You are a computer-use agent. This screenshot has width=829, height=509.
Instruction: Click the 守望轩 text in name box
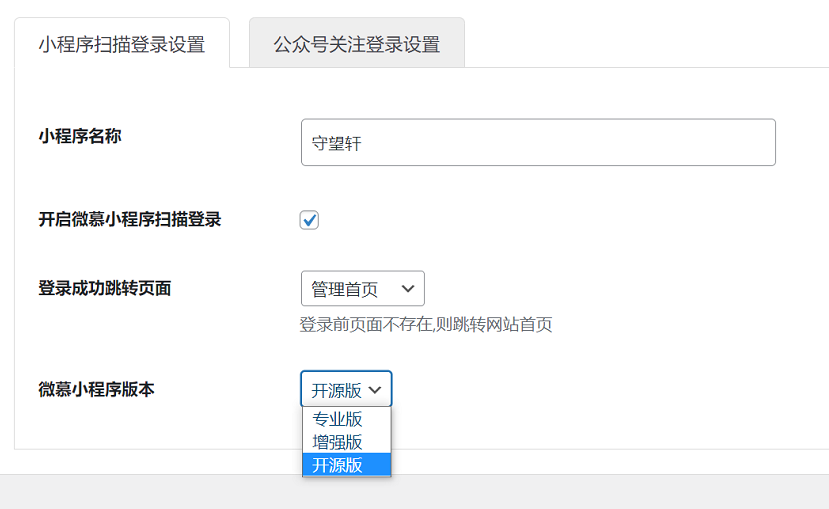(336, 143)
